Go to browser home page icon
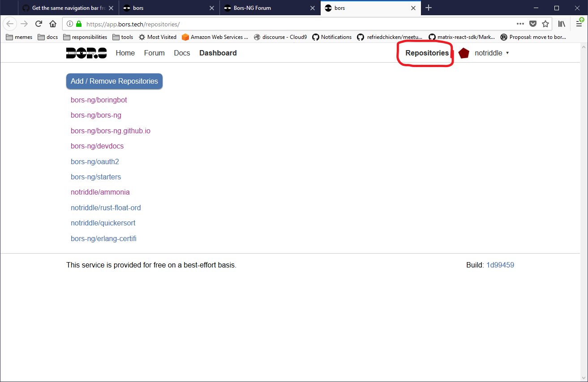 [x=53, y=24]
